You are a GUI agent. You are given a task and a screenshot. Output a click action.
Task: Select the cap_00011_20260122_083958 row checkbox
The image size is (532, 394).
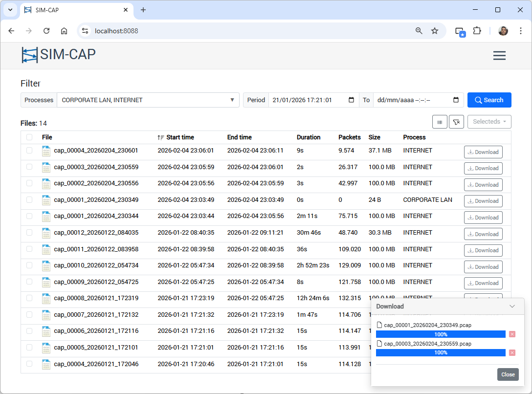[x=30, y=249]
